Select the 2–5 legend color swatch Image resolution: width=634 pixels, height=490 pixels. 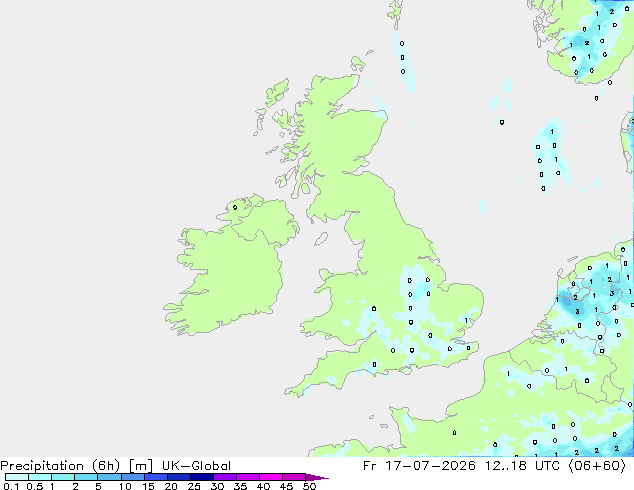[x=86, y=477]
